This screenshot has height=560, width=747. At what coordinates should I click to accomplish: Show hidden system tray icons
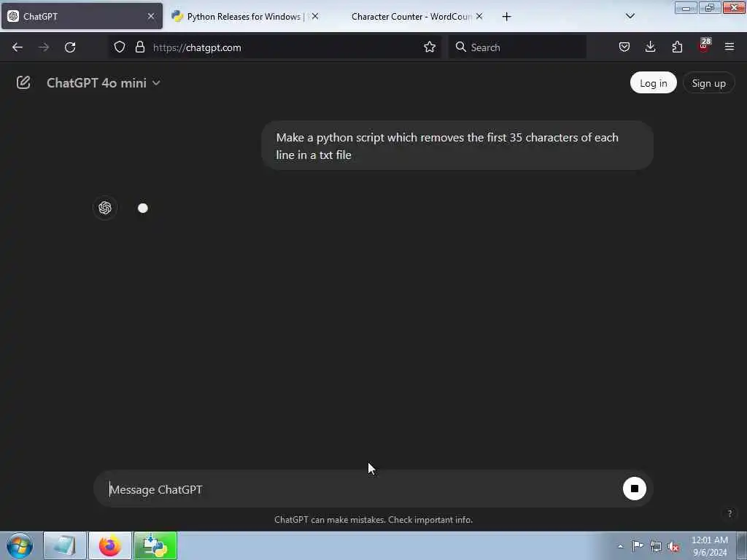click(620, 547)
